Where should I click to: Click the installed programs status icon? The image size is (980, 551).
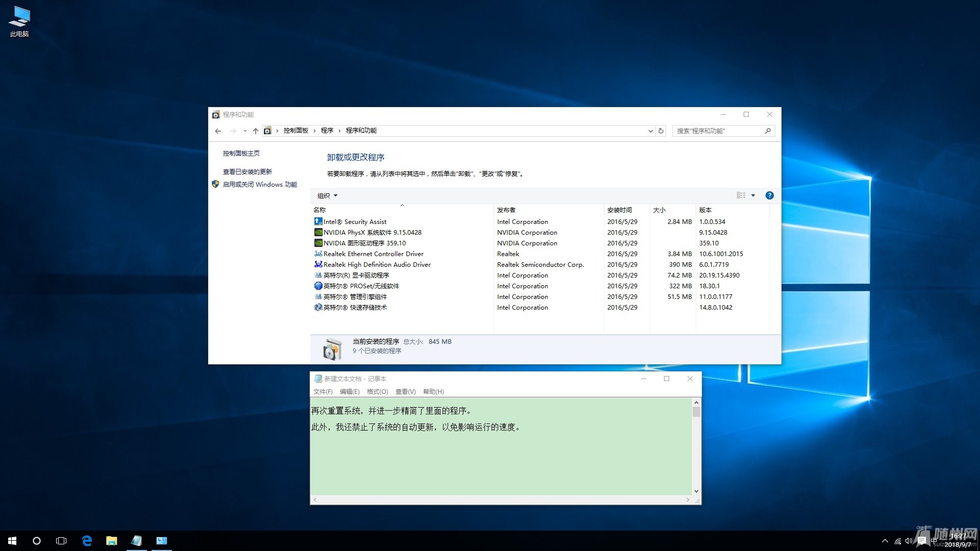pos(332,349)
